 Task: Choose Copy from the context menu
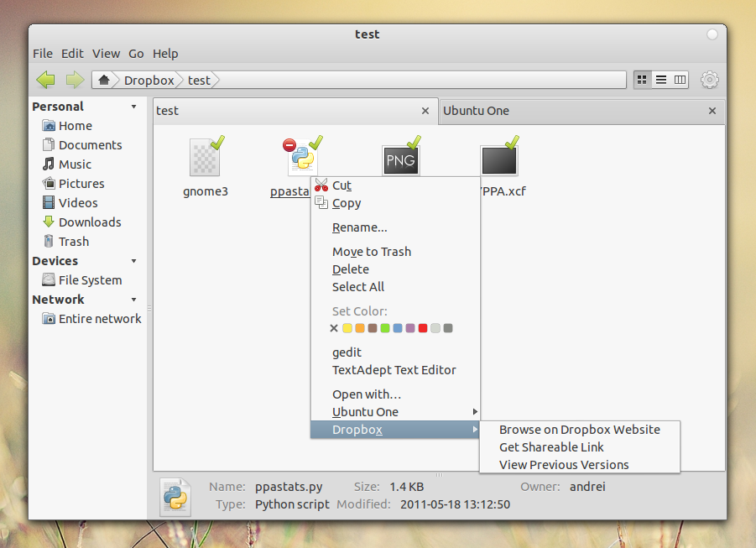395,203
